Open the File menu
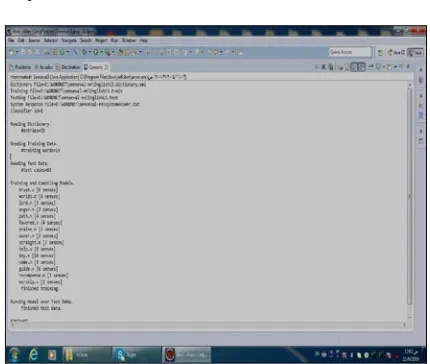Viewport: 430px width, 364px height. pyautogui.click(x=11, y=40)
